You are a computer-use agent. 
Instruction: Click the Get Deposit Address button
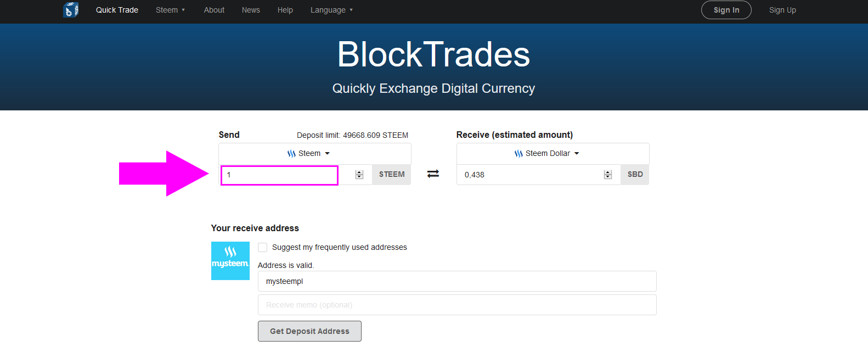point(309,331)
